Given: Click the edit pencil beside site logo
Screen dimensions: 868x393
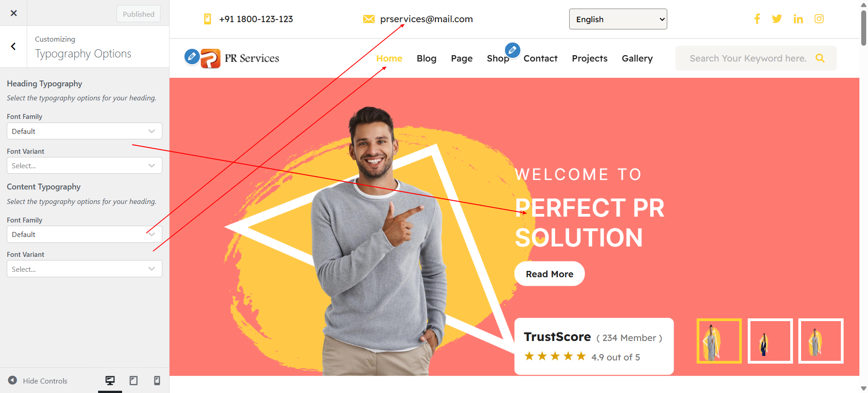Looking at the screenshot, I should 192,57.
